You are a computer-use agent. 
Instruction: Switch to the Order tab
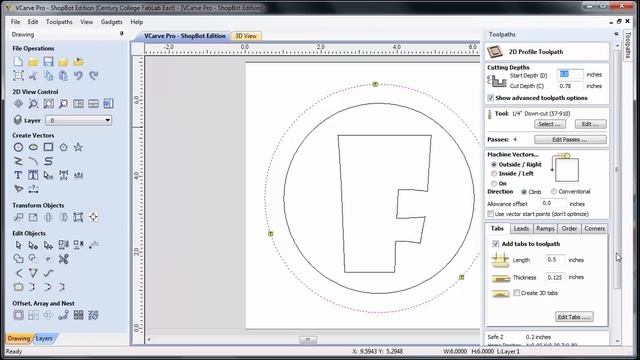569,229
